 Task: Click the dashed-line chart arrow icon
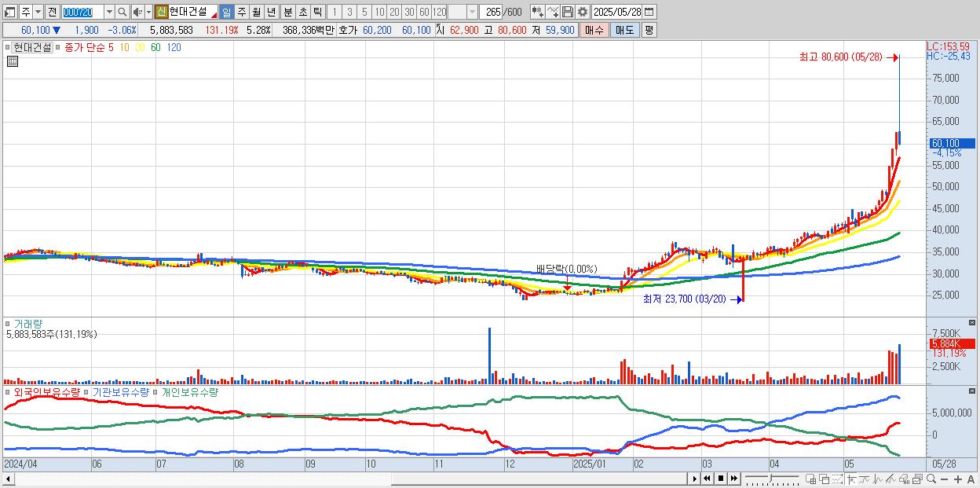point(837,479)
